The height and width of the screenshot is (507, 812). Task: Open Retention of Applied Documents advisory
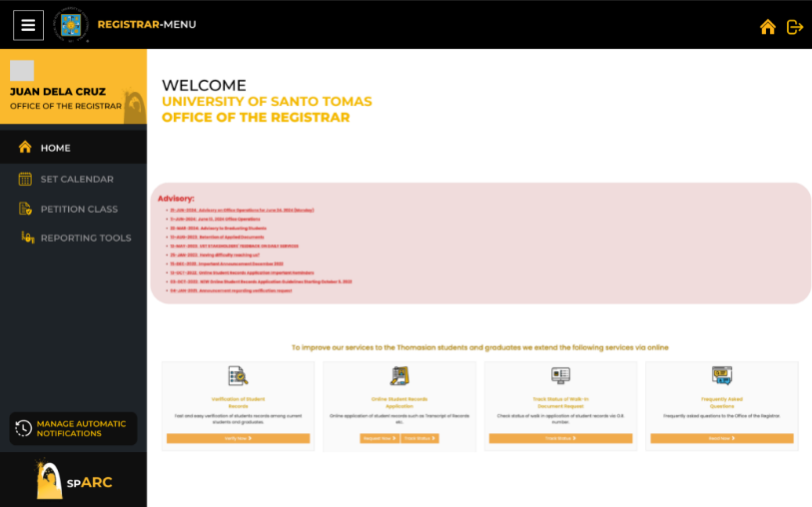point(217,237)
